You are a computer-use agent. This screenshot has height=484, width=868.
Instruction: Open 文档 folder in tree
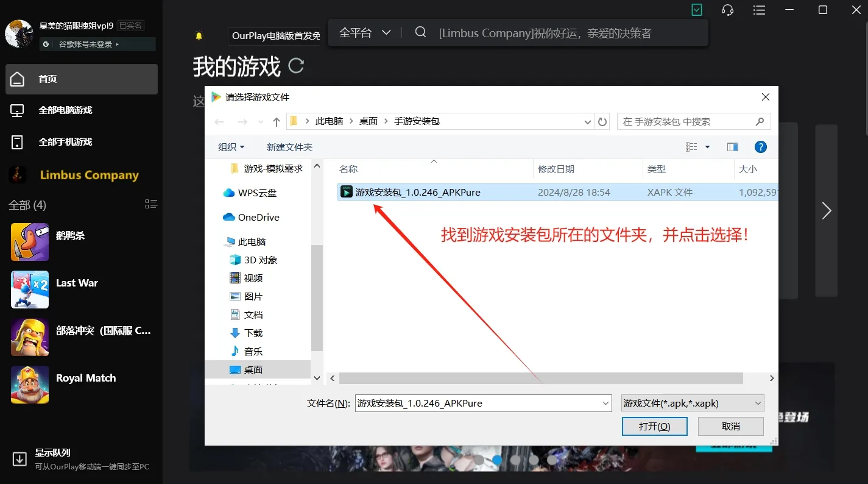[246, 315]
